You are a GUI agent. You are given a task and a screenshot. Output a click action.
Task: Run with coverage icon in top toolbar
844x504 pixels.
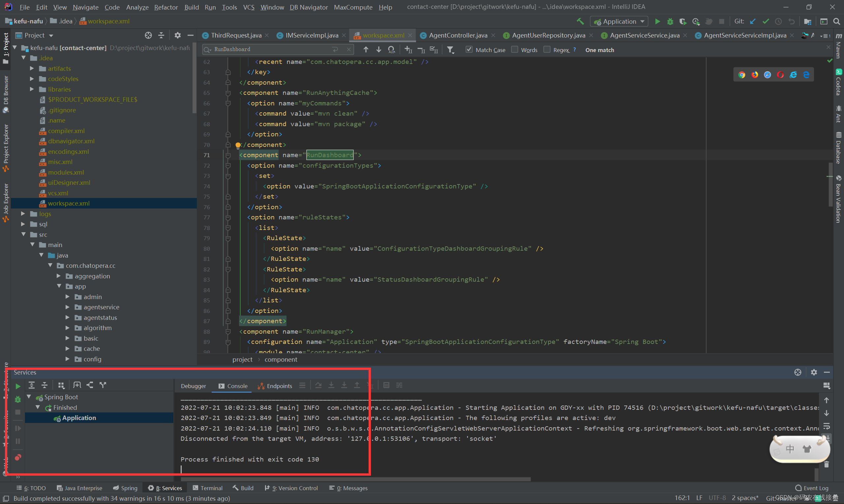click(682, 21)
